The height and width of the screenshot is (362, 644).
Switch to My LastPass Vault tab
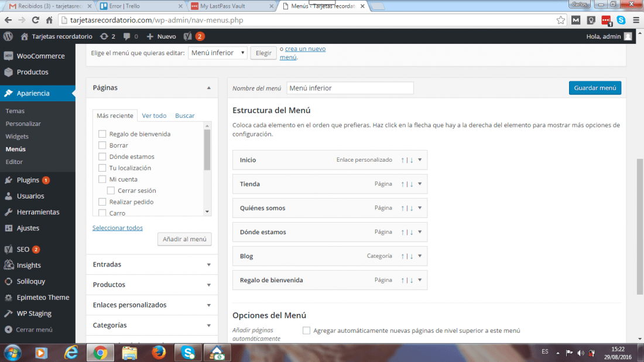(x=232, y=6)
